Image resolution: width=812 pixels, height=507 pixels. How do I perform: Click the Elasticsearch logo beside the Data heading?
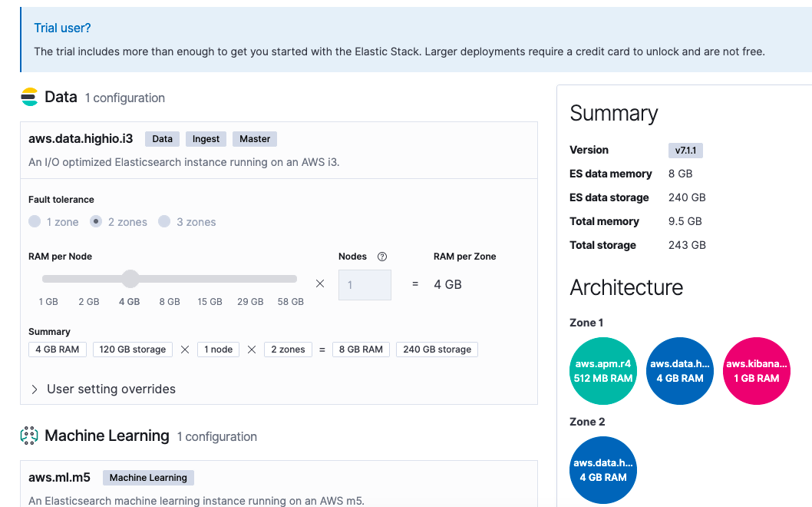tap(29, 97)
